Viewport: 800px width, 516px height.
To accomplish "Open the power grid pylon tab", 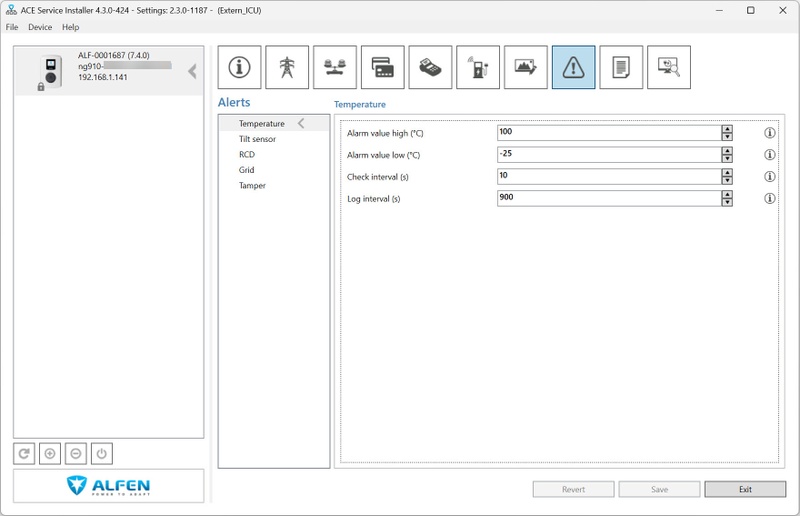I will [x=287, y=67].
